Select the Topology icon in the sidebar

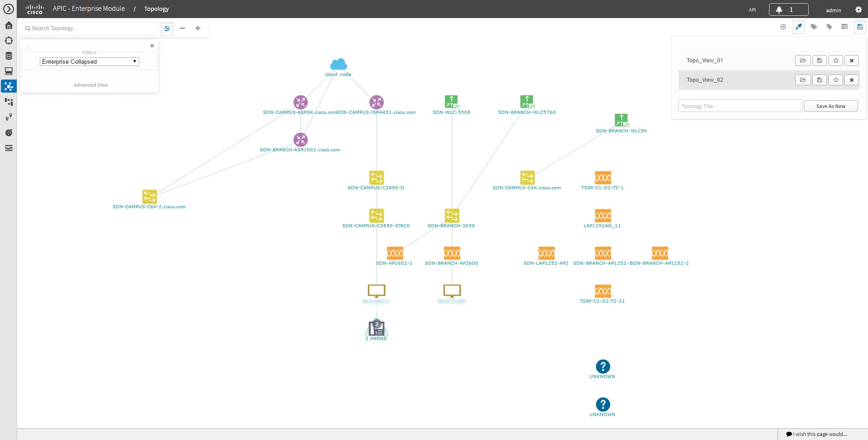[x=8, y=86]
